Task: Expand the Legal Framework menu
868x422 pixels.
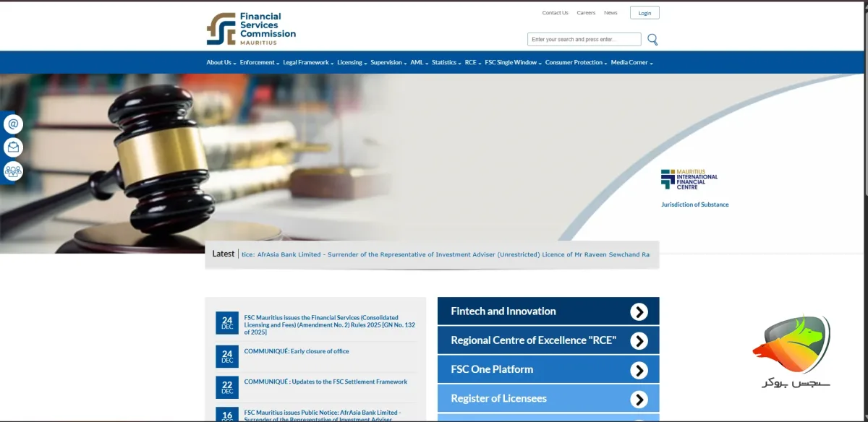Action: tap(308, 63)
